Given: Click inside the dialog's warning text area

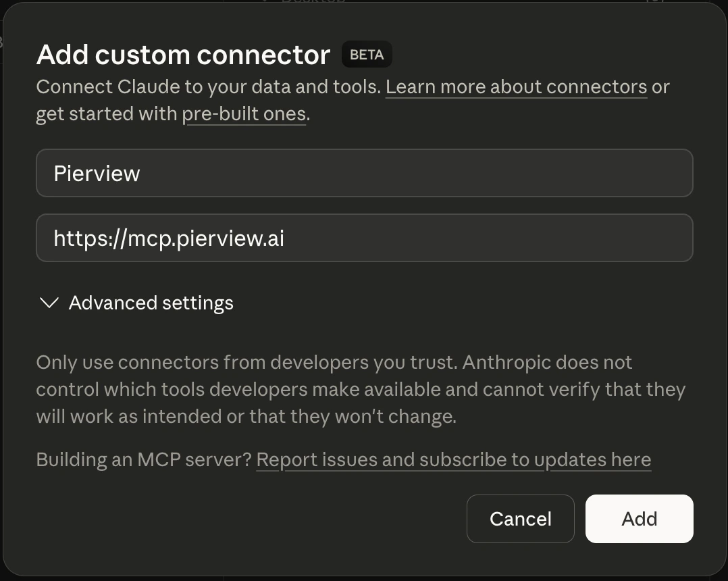Looking at the screenshot, I should pyautogui.click(x=361, y=389).
